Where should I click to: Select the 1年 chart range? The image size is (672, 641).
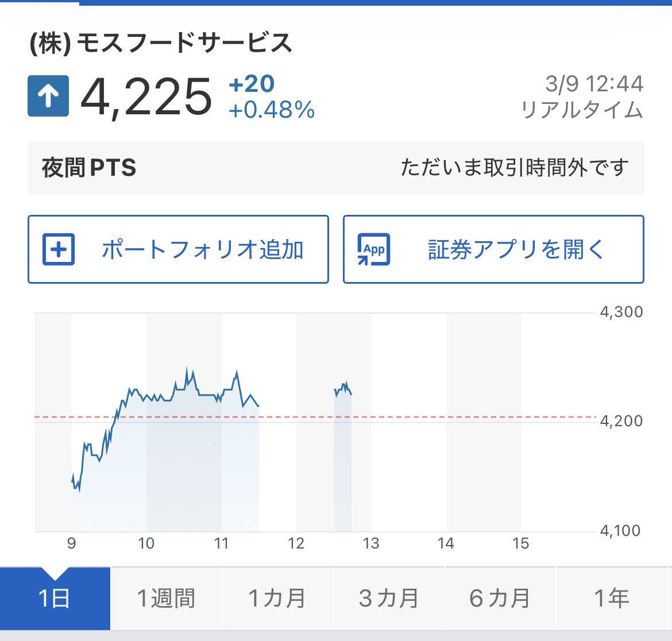(612, 598)
